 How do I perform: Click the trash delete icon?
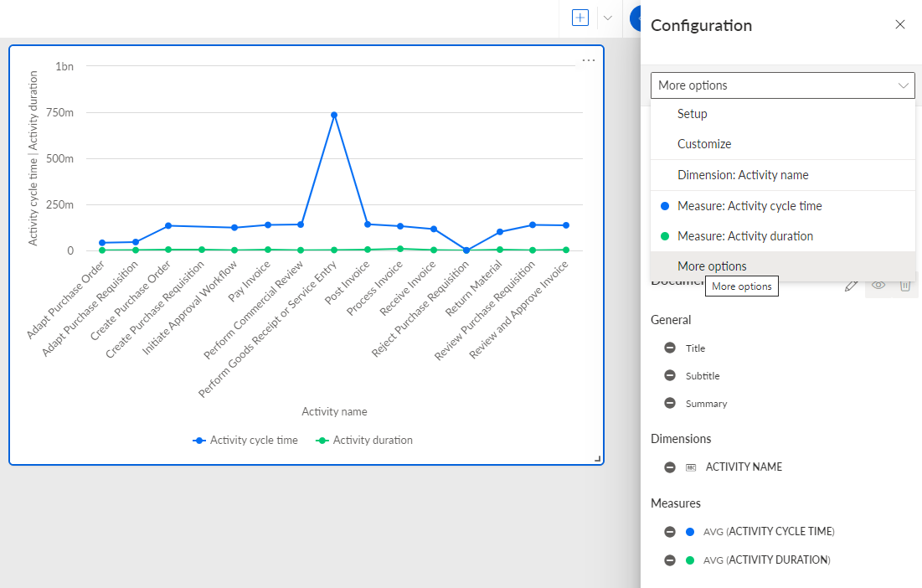click(905, 285)
